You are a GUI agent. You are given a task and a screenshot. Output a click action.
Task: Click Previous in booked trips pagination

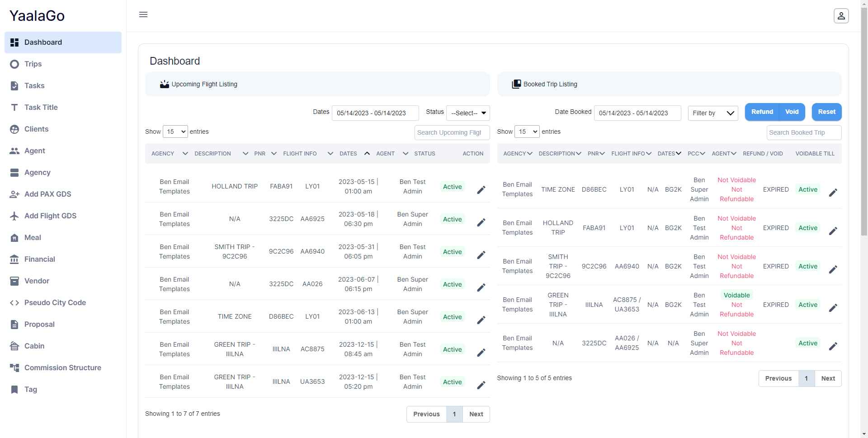click(x=778, y=378)
